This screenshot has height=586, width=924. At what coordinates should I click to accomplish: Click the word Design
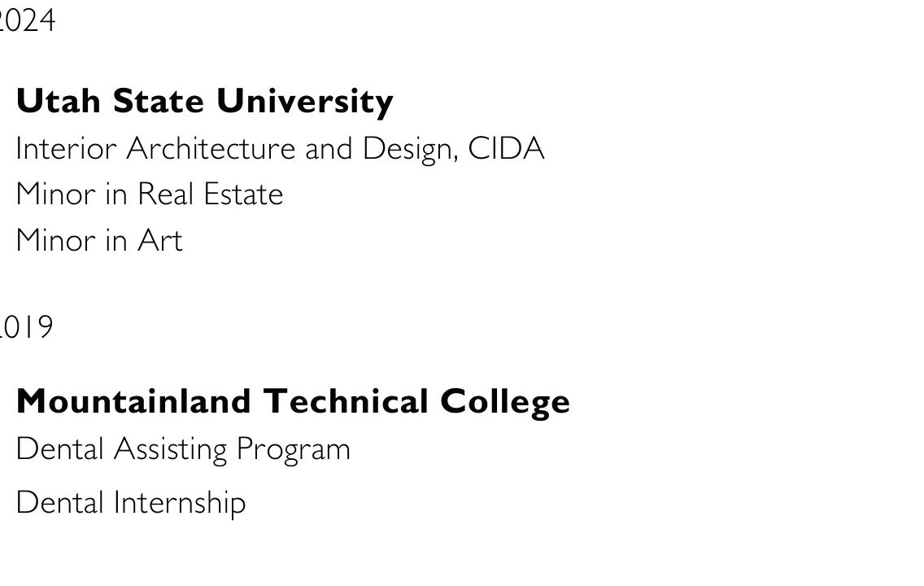(410, 150)
